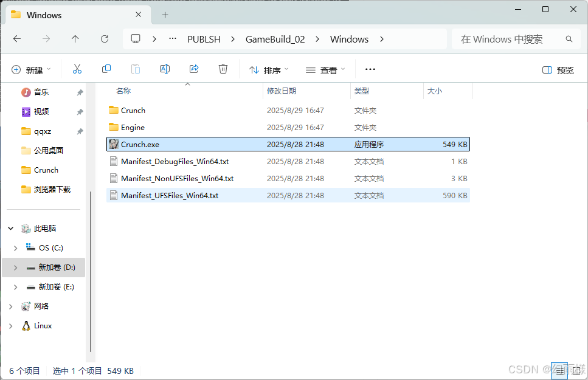The image size is (588, 380).
Task: Click the navigation pane scrollbar
Action: [x=91, y=272]
